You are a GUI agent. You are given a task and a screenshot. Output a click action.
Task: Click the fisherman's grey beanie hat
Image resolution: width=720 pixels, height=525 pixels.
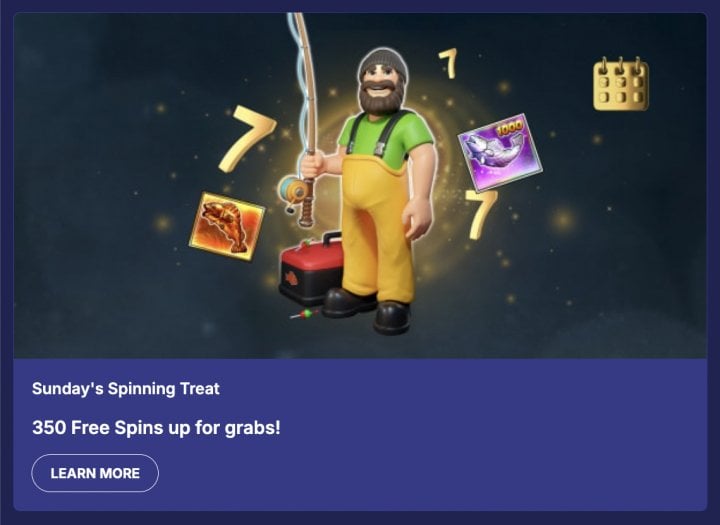(x=383, y=63)
